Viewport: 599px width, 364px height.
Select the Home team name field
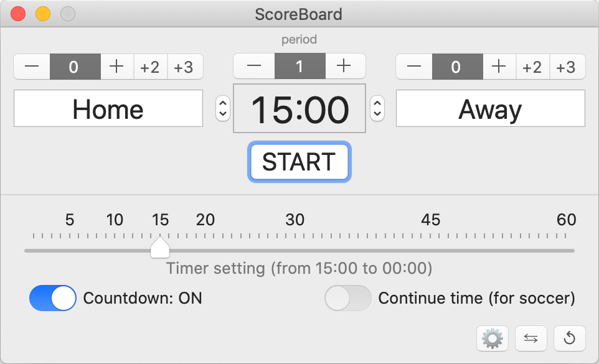[108, 108]
